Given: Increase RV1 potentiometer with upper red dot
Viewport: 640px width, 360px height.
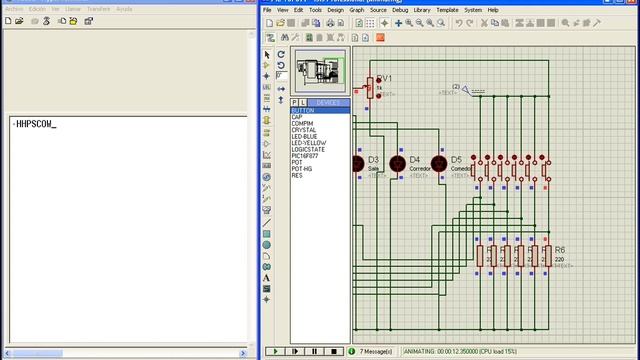Looking at the screenshot, I should 379,80.
